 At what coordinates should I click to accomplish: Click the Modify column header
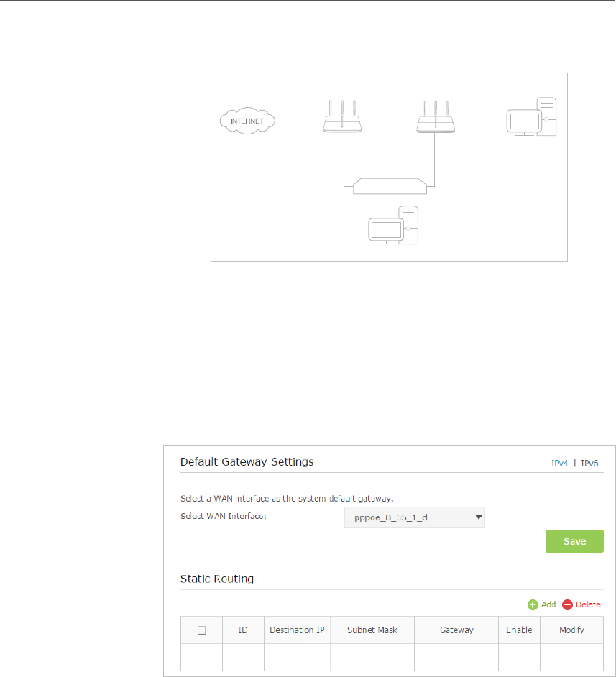tap(571, 630)
